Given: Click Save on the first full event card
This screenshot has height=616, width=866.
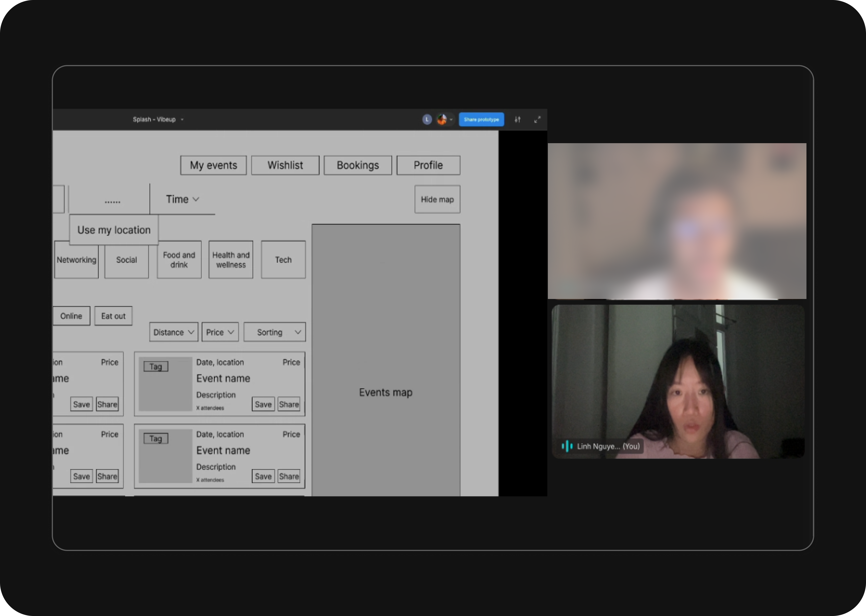Looking at the screenshot, I should [x=263, y=404].
